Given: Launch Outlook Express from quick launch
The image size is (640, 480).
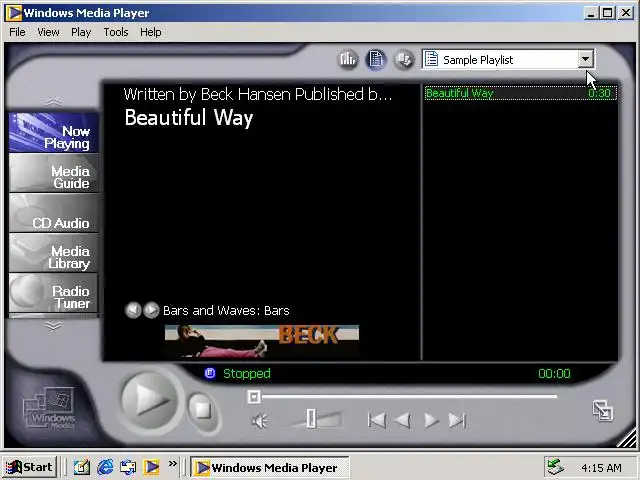Looking at the screenshot, I should (128, 467).
